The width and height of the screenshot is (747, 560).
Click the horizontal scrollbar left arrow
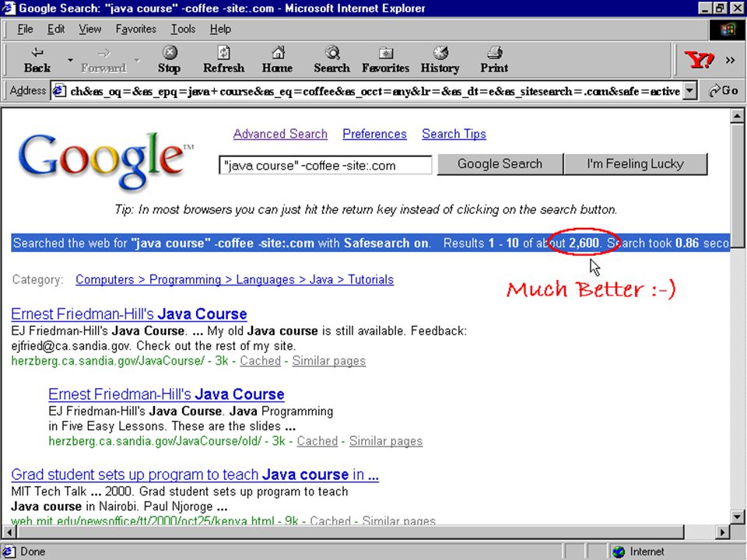coord(8,532)
